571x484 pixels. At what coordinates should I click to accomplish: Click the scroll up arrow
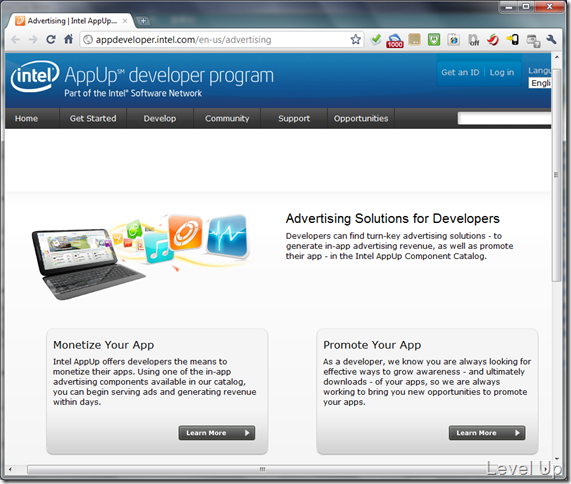pyautogui.click(x=556, y=57)
